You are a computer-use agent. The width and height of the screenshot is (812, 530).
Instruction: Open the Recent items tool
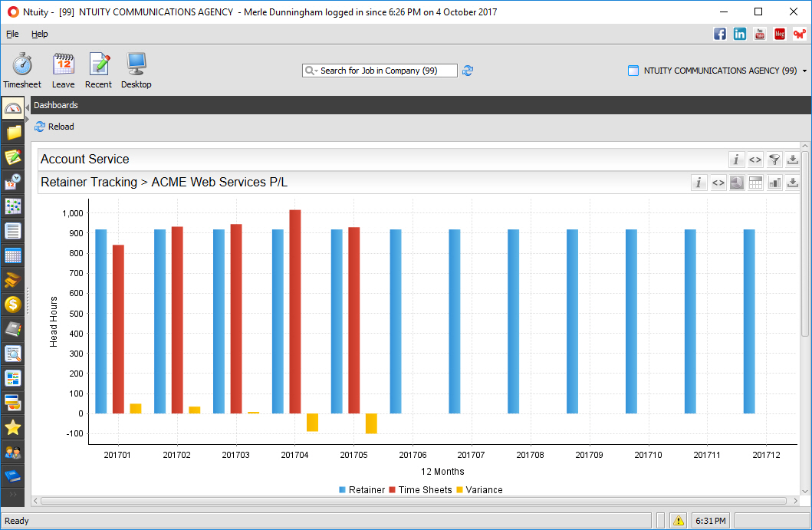[98, 71]
